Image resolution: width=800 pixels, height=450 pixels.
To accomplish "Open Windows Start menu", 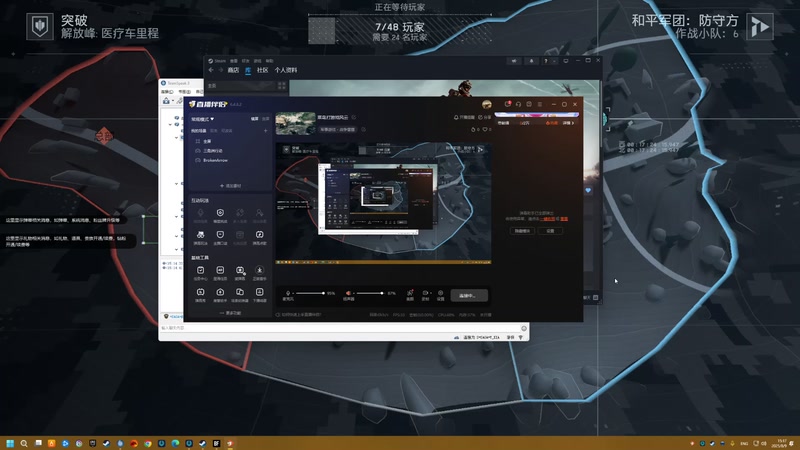I will pyautogui.click(x=10, y=443).
